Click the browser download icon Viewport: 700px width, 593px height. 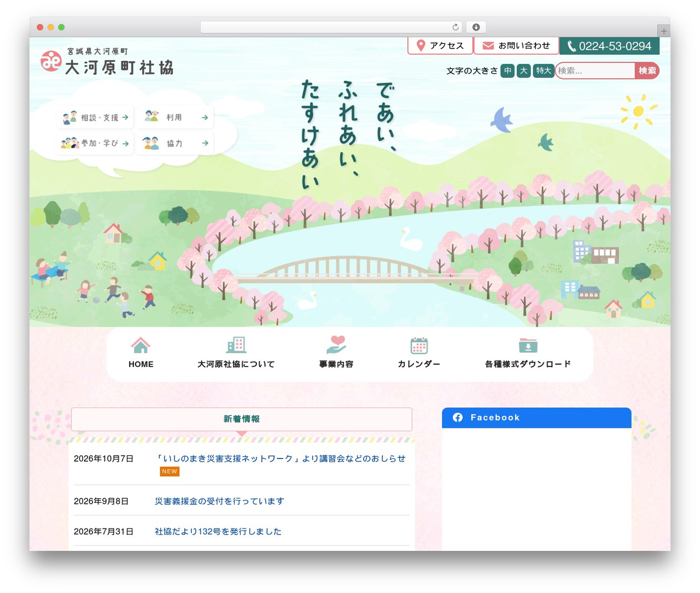tap(476, 27)
